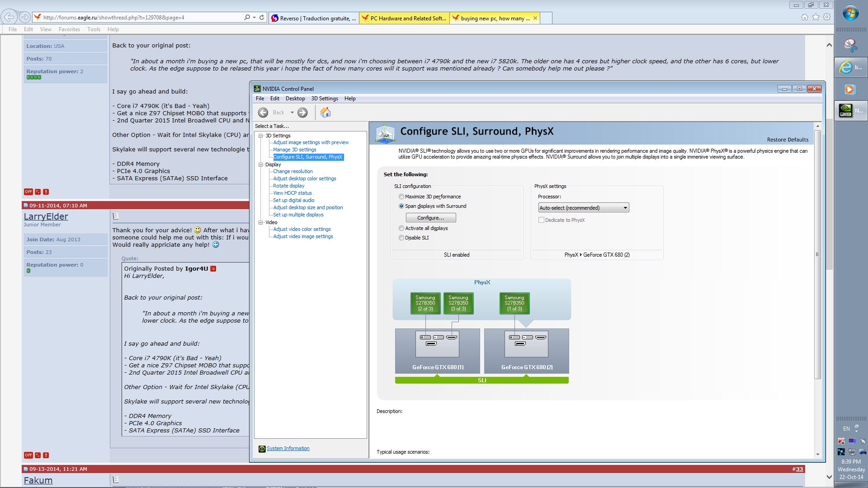This screenshot has height=488, width=868.
Task: Select Samsung S27B350 (3 of 3) display
Action: click(458, 303)
